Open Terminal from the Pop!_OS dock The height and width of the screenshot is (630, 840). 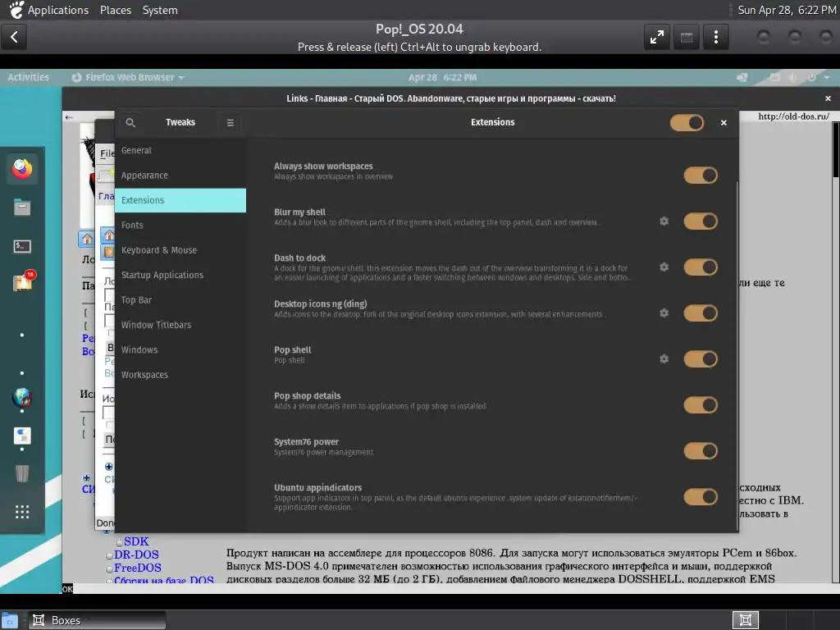[x=22, y=246]
